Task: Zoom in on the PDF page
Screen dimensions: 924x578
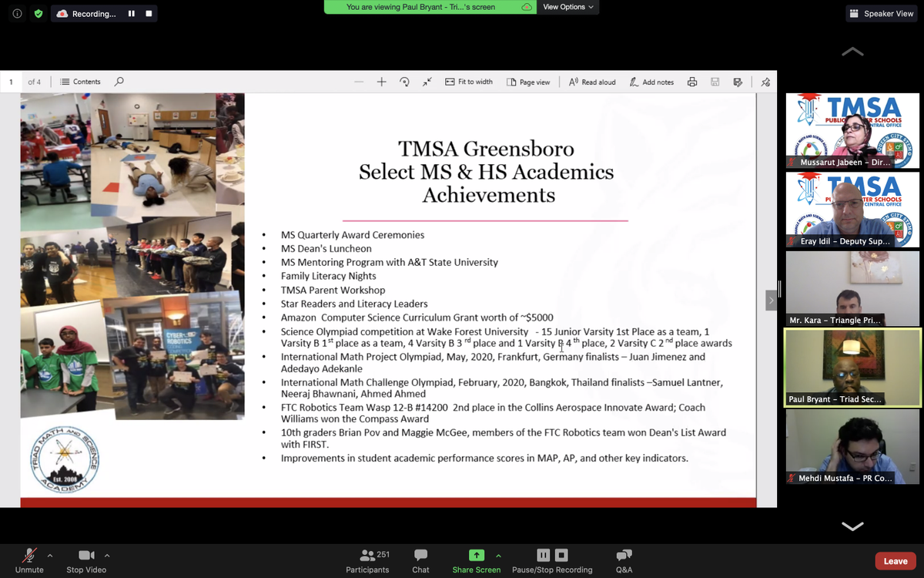Action: 381,81
